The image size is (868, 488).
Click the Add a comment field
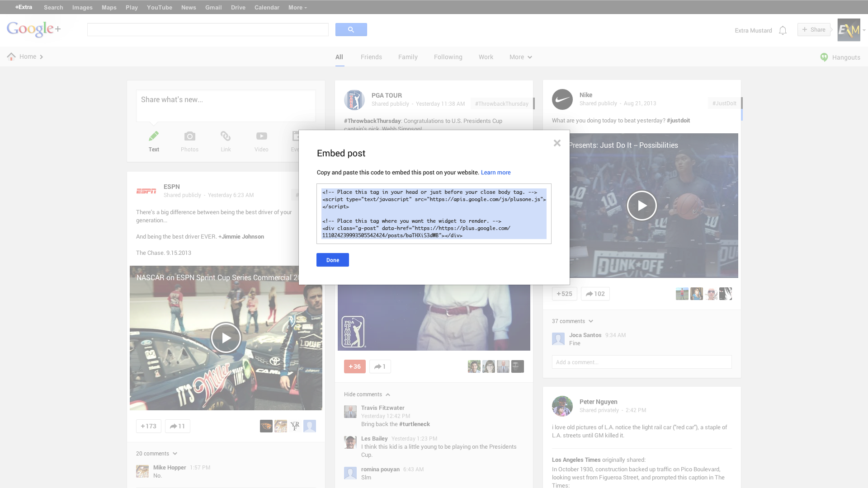click(641, 362)
